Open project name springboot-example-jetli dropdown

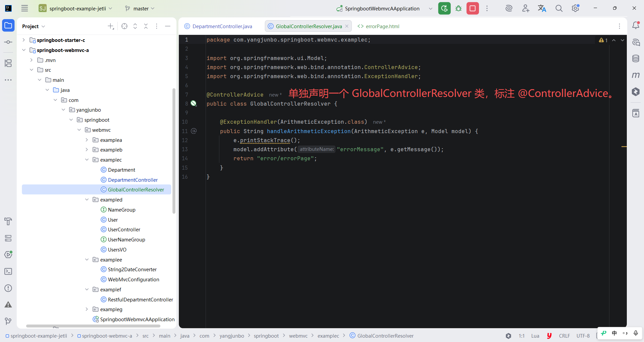76,8
